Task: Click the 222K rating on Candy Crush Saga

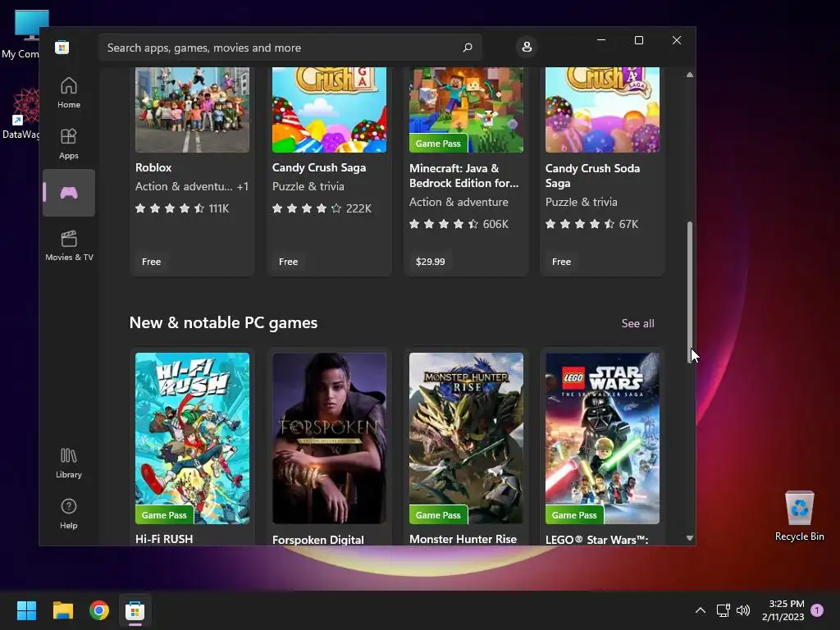Action: pos(358,208)
